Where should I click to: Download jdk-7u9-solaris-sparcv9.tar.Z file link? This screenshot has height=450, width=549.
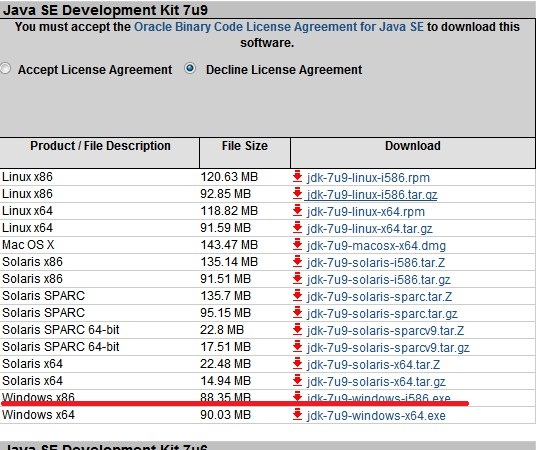pos(385,331)
